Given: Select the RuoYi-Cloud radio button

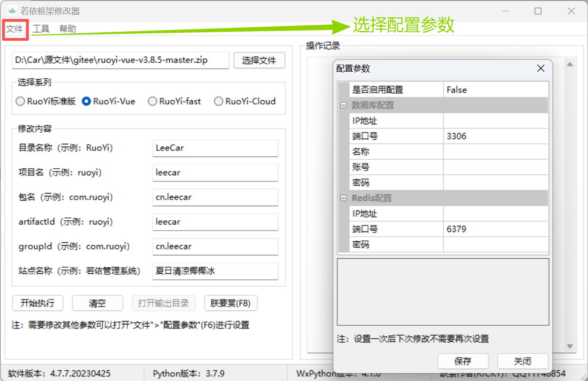Looking at the screenshot, I should (245, 101).
